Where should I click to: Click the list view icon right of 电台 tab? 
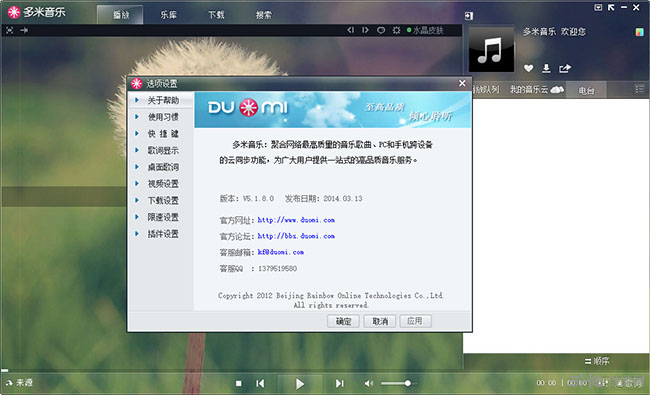click(x=639, y=89)
